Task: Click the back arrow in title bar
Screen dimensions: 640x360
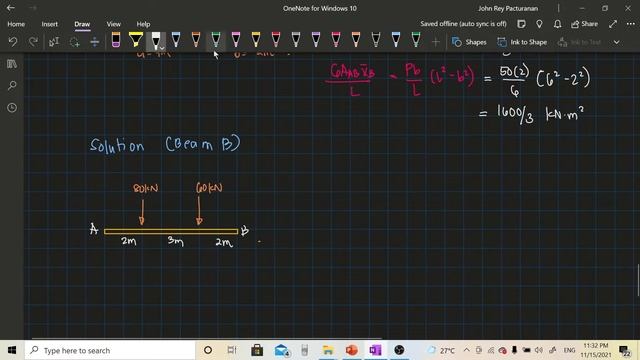Action: click(11, 8)
